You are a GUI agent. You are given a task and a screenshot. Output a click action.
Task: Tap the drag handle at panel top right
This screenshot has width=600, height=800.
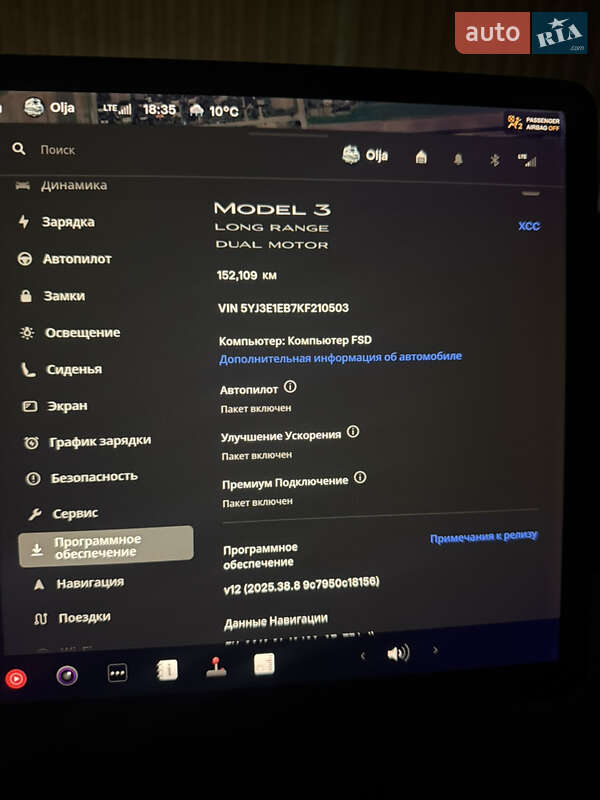tap(531, 193)
